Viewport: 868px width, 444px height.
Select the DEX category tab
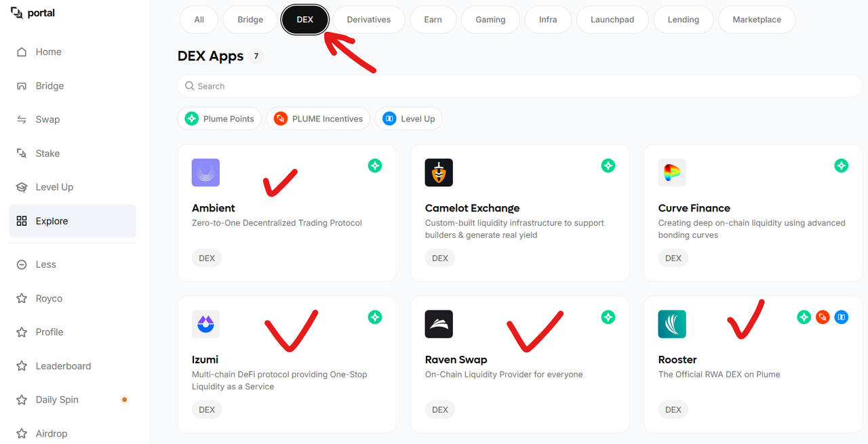(x=305, y=20)
